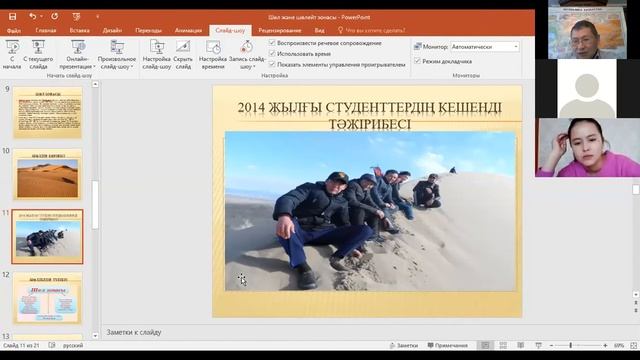Click 'Слайд 11 из 21' status text
640x360 pixels.
pos(21,345)
